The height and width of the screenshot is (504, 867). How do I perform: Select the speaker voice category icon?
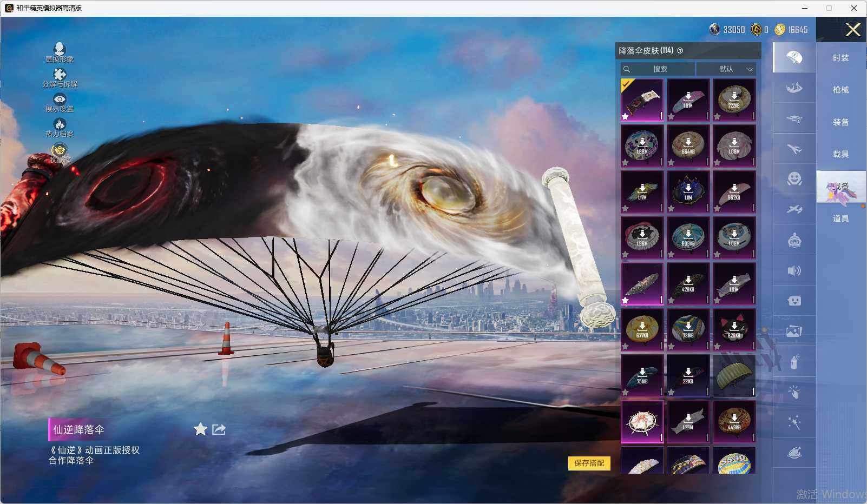coord(794,270)
